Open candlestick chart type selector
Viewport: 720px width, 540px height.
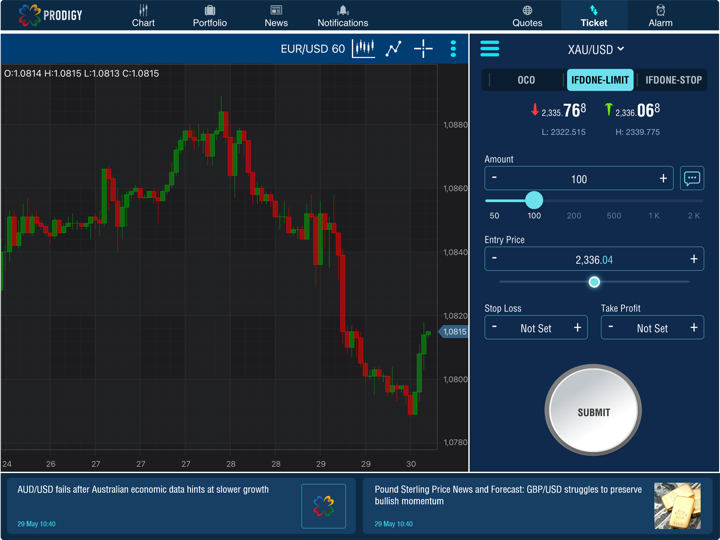(363, 48)
